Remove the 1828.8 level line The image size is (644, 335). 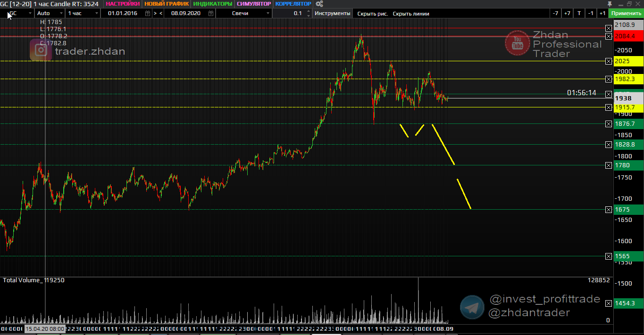pos(609,145)
